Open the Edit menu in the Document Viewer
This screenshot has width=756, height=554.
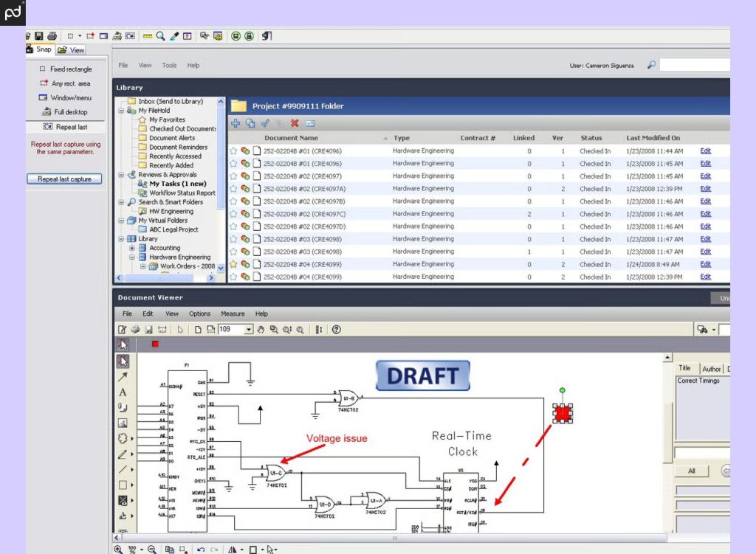click(x=148, y=314)
